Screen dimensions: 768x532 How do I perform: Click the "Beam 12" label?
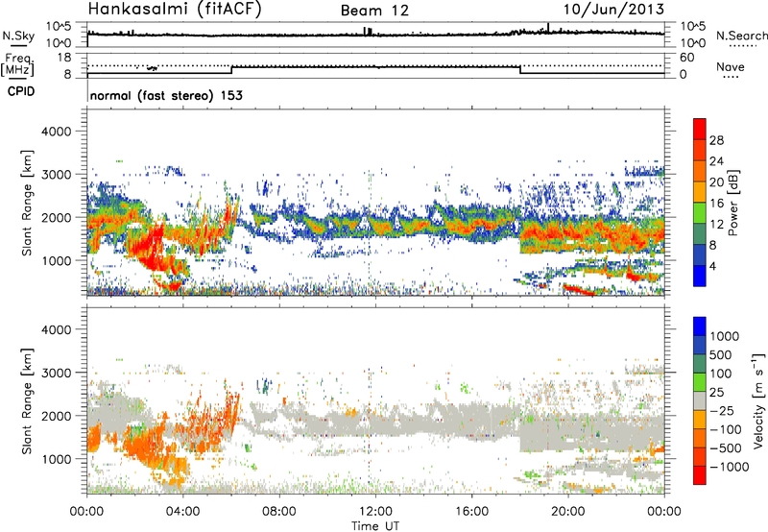pyautogui.click(x=374, y=11)
